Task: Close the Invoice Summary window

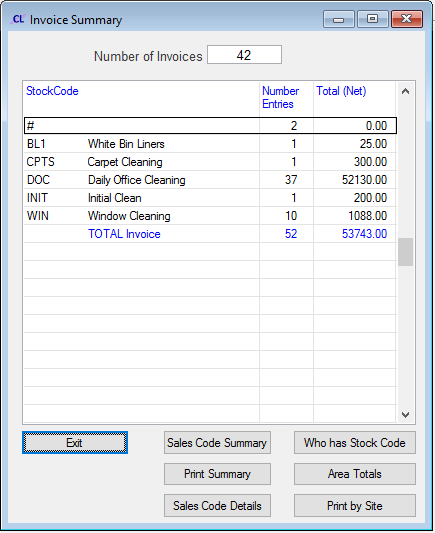Action: [407, 19]
